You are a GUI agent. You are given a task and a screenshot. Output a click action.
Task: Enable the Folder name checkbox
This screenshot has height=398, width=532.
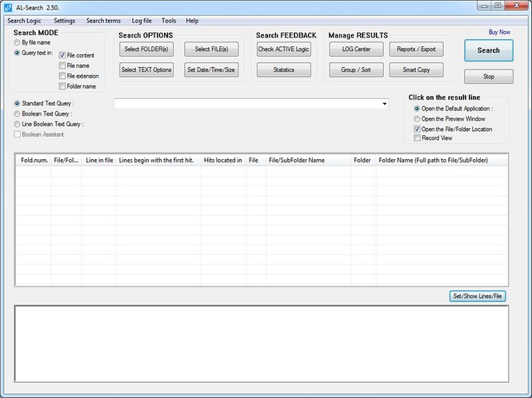click(x=62, y=86)
